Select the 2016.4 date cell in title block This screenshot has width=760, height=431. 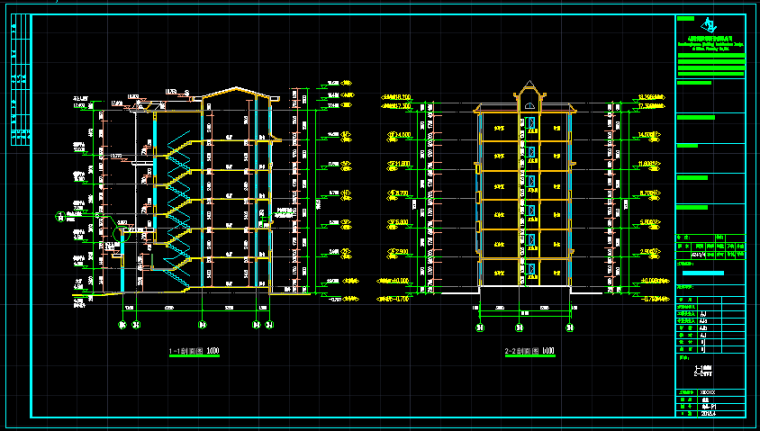[710, 411]
